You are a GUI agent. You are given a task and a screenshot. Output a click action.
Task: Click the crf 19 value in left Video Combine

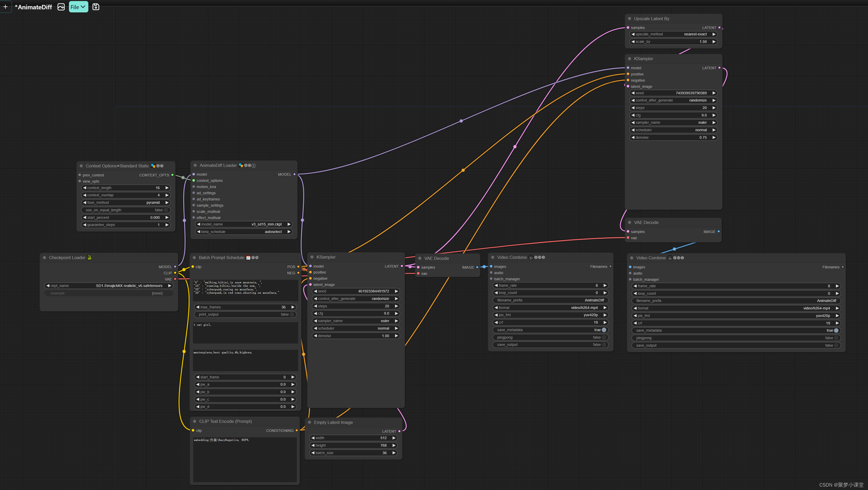[551, 323]
